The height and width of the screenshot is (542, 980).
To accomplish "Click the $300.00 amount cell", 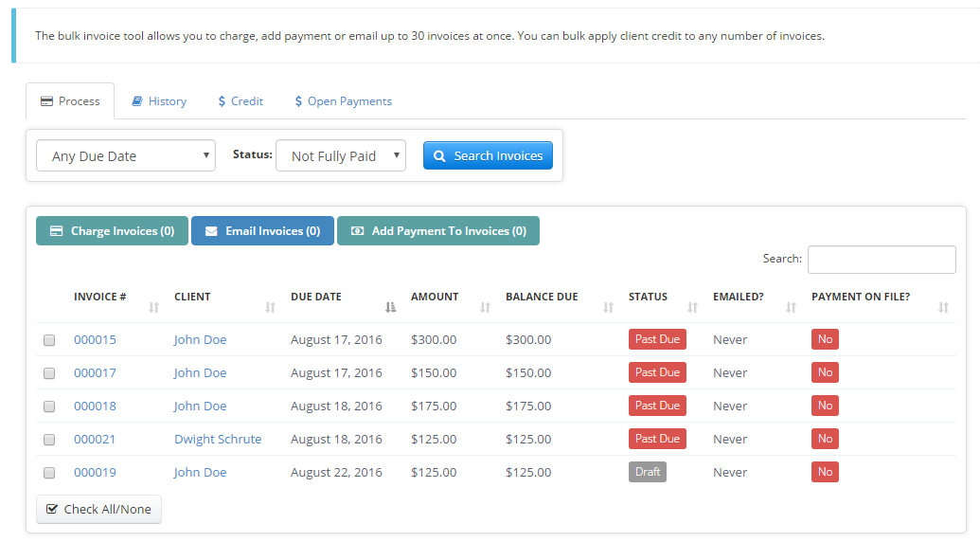I will tap(434, 339).
